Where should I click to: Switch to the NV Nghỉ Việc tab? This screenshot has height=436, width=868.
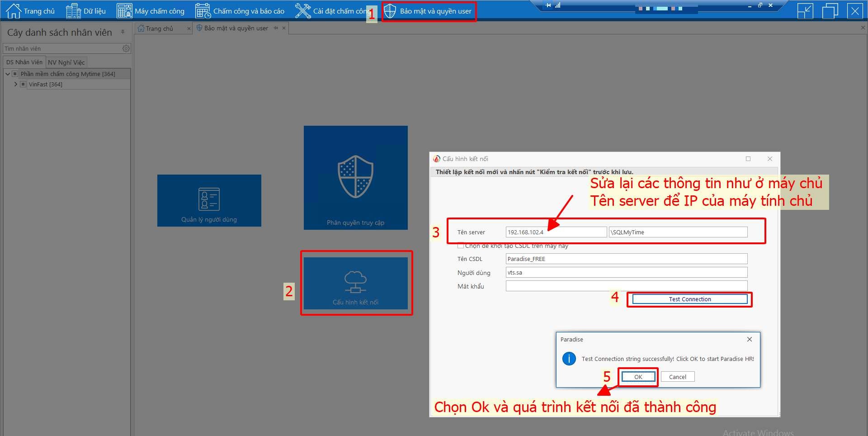pyautogui.click(x=66, y=62)
